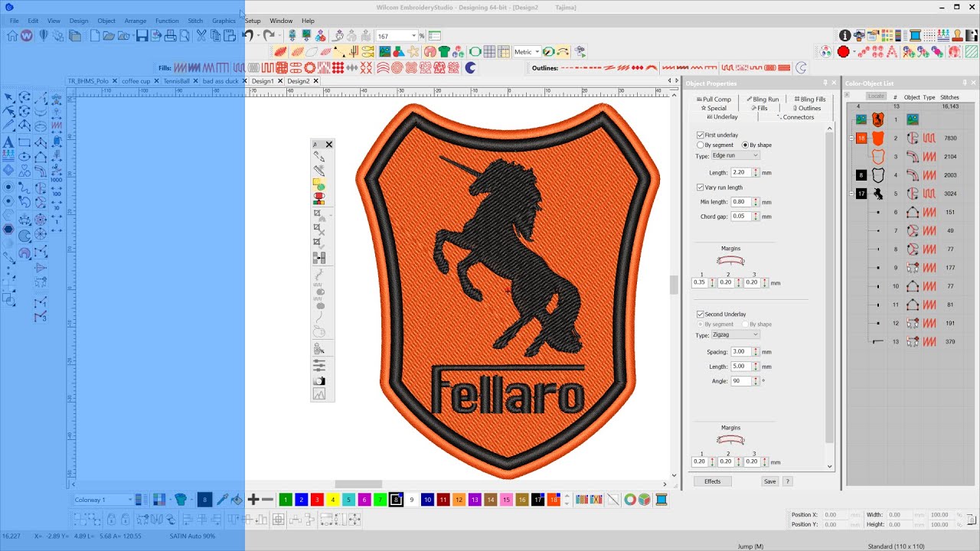Click the paint bucket icon
980x551 pixels.
click(x=237, y=500)
